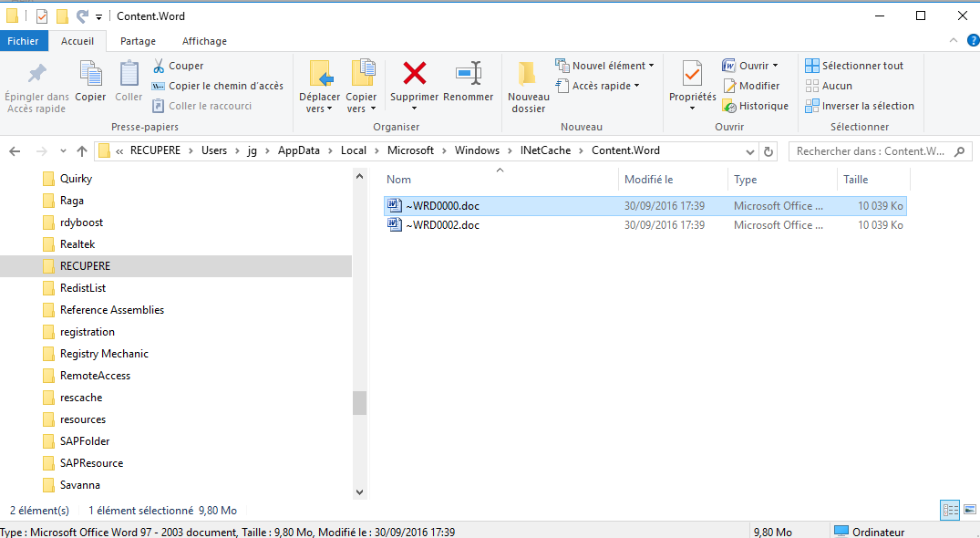The height and width of the screenshot is (538, 980).
Task: Open file Historique
Action: click(x=755, y=106)
